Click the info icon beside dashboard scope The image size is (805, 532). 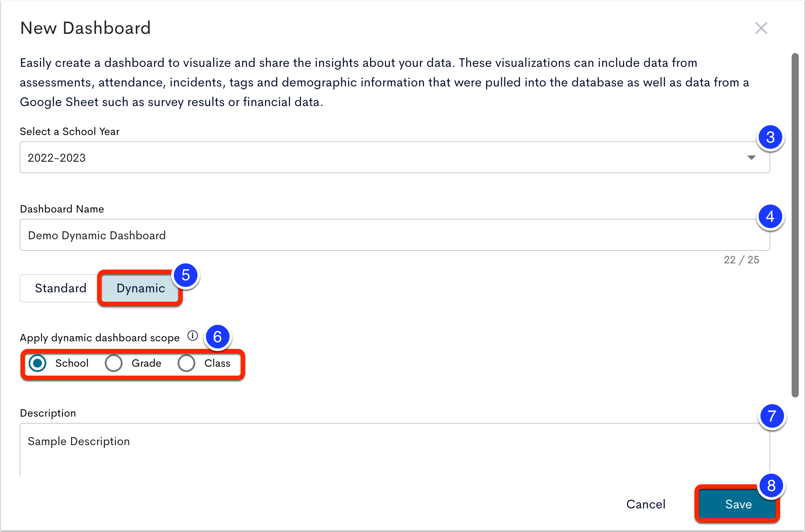[x=193, y=336]
